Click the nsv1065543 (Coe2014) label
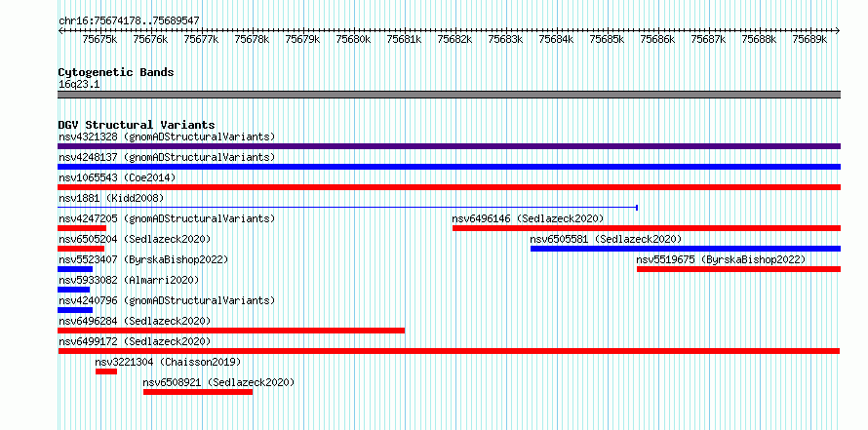Viewport: 868px width, 430px height. [x=117, y=177]
